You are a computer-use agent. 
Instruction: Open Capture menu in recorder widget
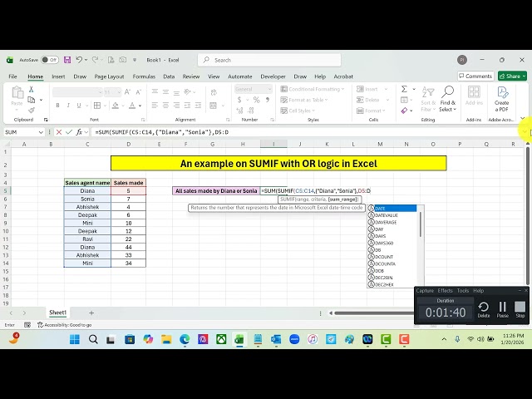tap(425, 290)
